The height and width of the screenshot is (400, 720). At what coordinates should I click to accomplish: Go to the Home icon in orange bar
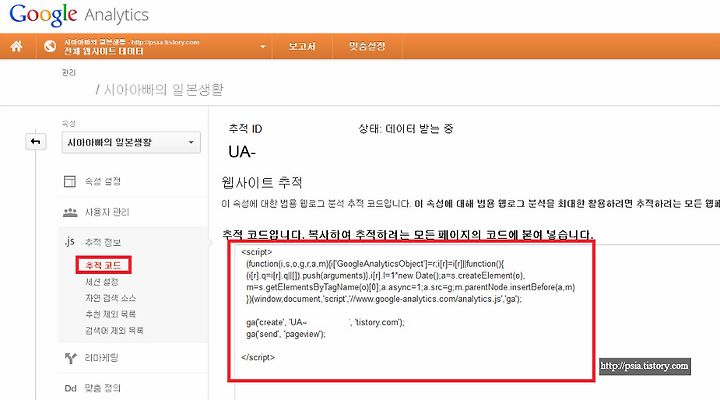coord(17,46)
